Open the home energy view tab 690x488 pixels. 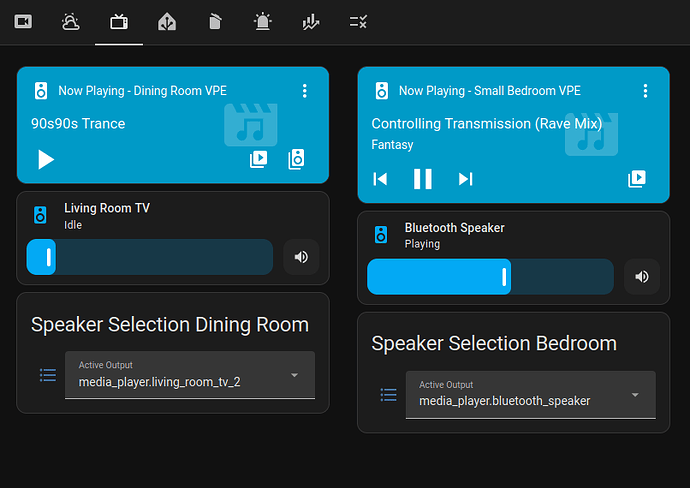point(167,22)
